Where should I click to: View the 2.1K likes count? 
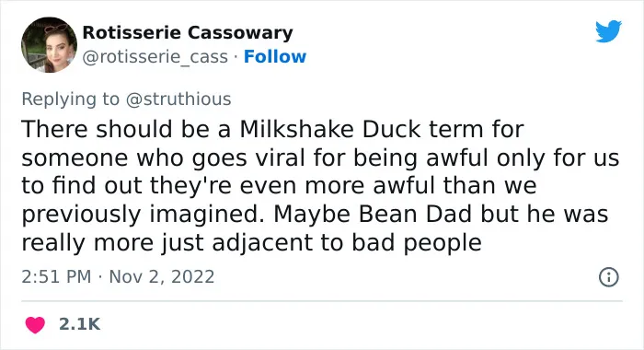(x=79, y=324)
